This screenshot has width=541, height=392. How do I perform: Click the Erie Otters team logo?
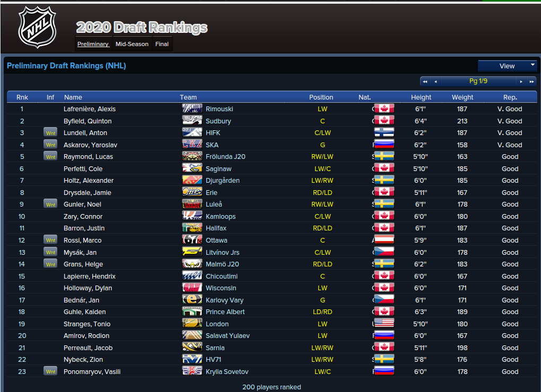click(192, 192)
